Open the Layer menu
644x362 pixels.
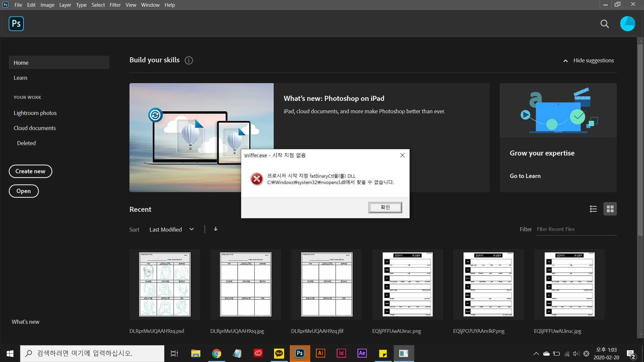pos(65,5)
